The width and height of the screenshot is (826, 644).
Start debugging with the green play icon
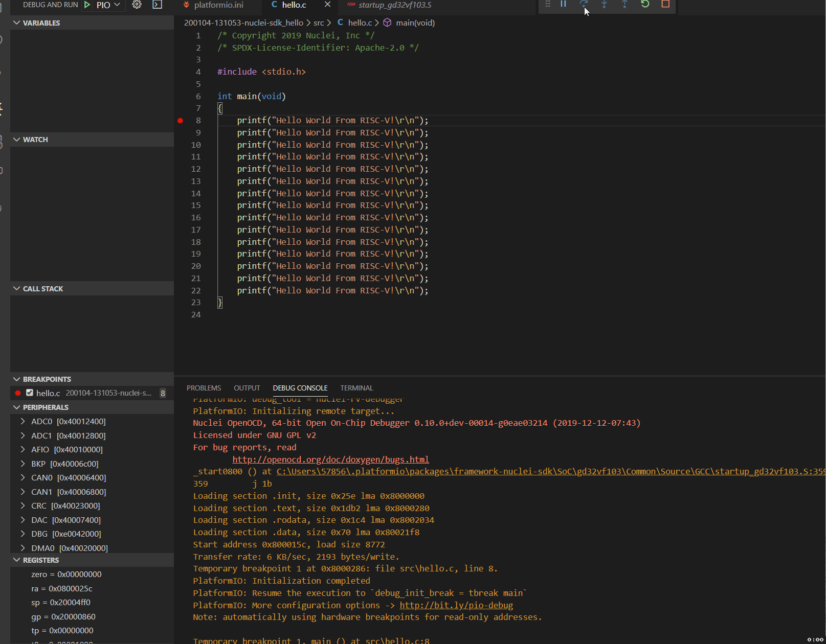click(87, 5)
